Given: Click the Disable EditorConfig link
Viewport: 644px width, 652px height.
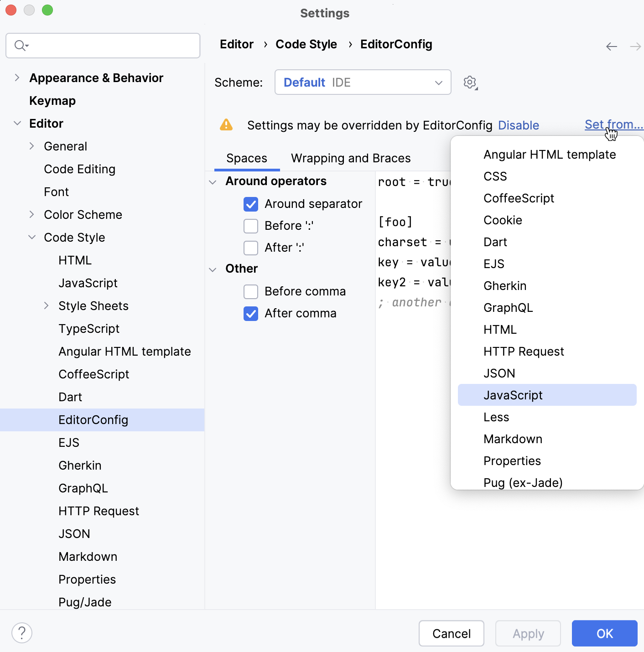Looking at the screenshot, I should [518, 125].
